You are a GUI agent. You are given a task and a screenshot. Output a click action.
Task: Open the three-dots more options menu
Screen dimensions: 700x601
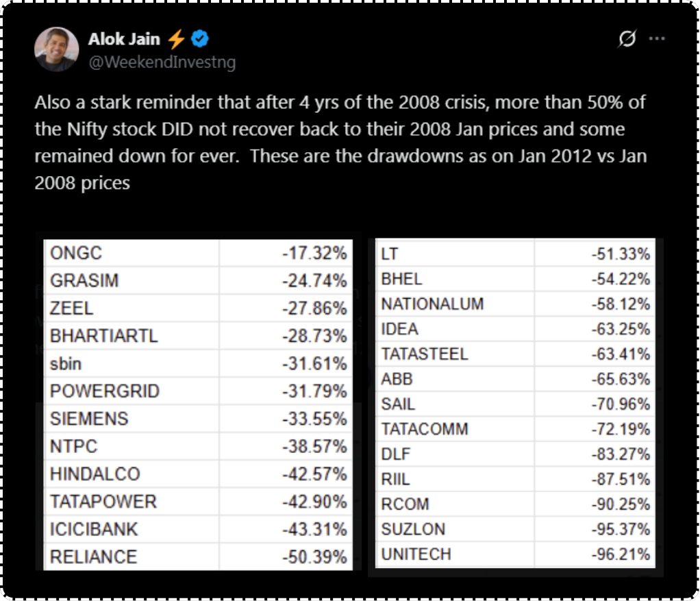coord(658,39)
